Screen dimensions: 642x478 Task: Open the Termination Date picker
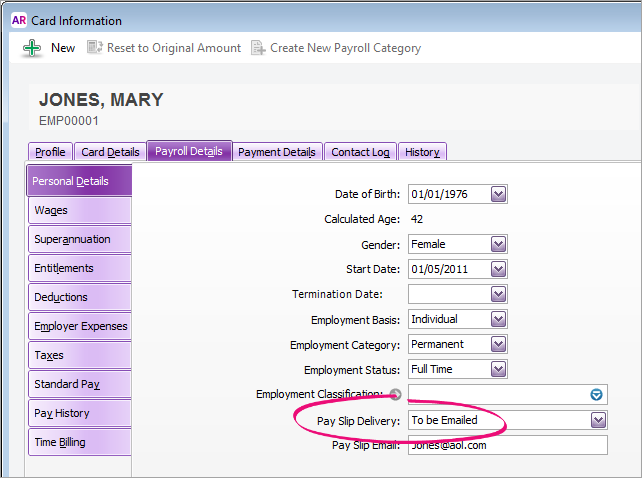(x=498, y=294)
